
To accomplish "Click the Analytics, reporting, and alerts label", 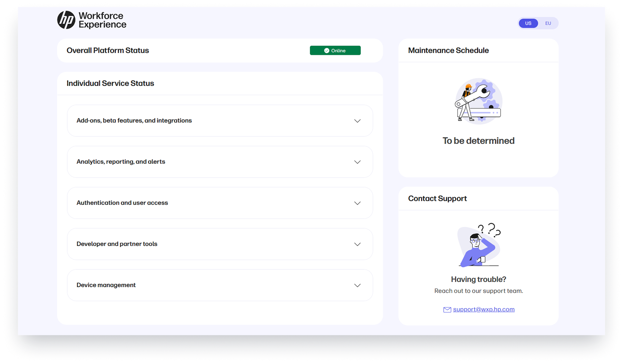I will (x=121, y=162).
